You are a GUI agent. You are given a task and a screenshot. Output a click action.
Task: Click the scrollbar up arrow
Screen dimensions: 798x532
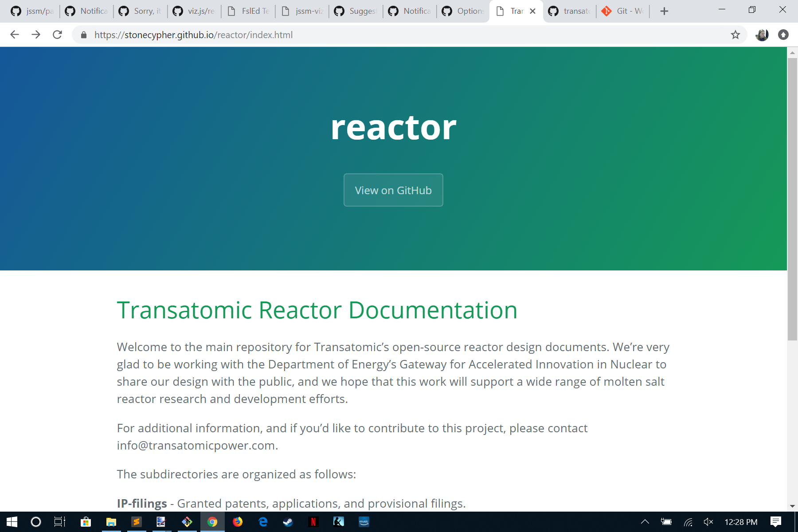792,52
